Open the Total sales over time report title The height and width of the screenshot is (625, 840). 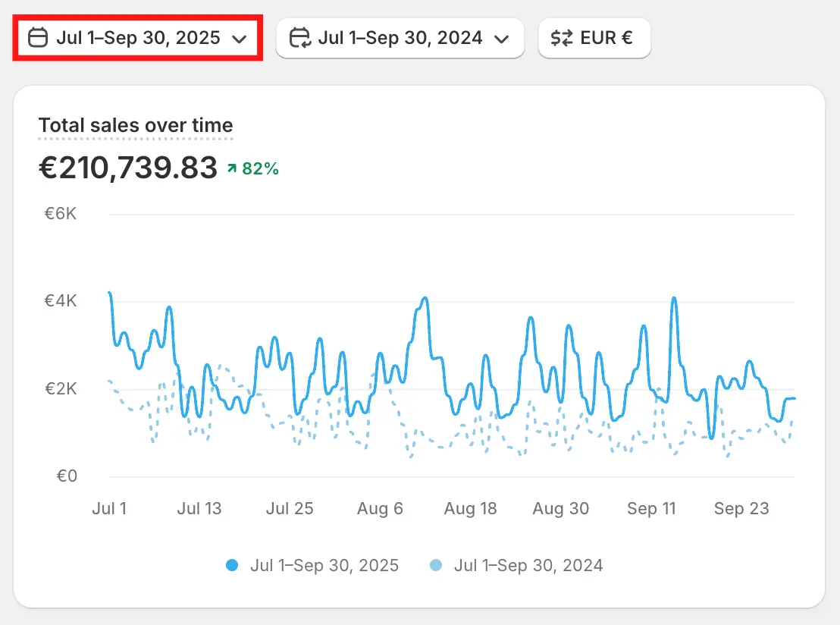pos(136,125)
